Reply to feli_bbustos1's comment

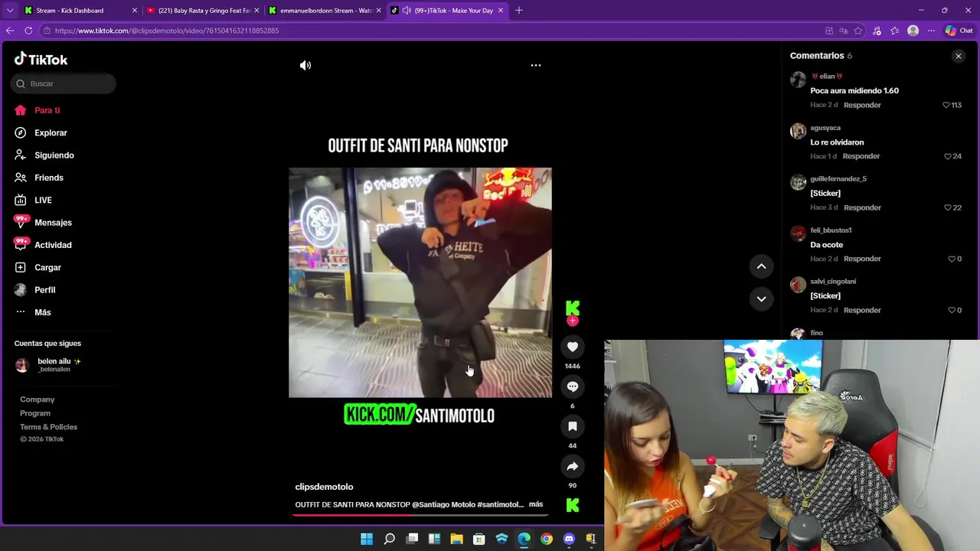tap(862, 259)
